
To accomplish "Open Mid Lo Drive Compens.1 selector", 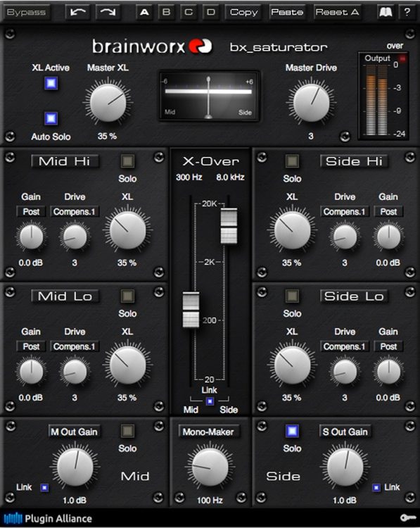I will [x=75, y=346].
